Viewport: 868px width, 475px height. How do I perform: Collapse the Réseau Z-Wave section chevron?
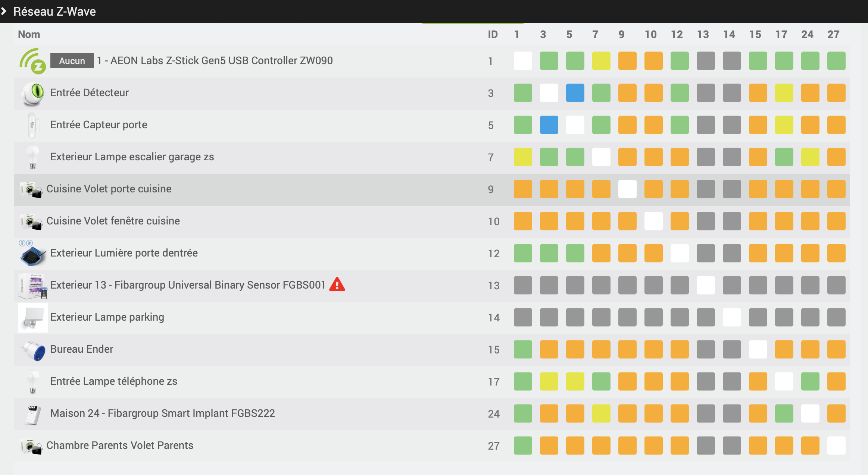pyautogui.click(x=4, y=11)
